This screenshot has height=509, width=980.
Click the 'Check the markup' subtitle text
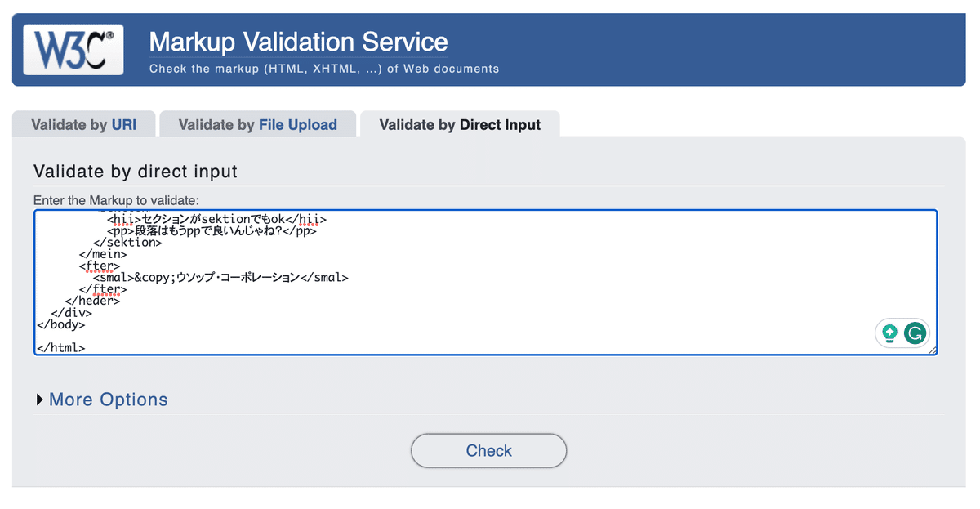tap(324, 69)
